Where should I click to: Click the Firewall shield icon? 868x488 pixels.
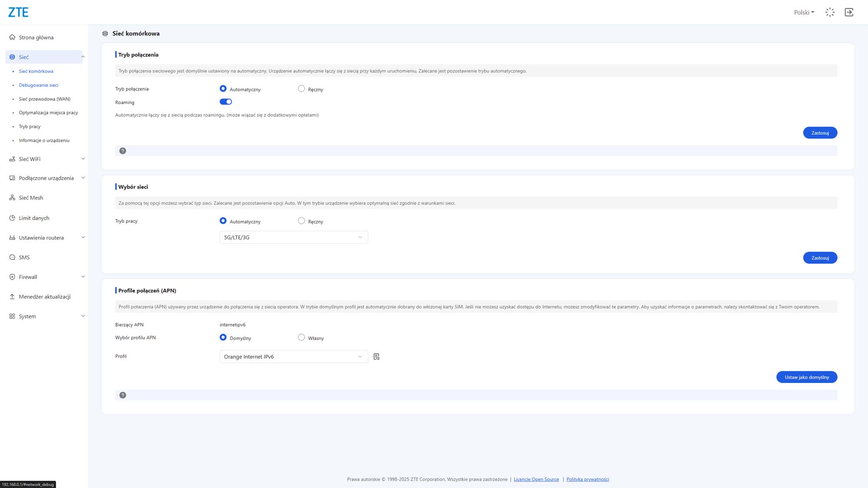(x=12, y=277)
